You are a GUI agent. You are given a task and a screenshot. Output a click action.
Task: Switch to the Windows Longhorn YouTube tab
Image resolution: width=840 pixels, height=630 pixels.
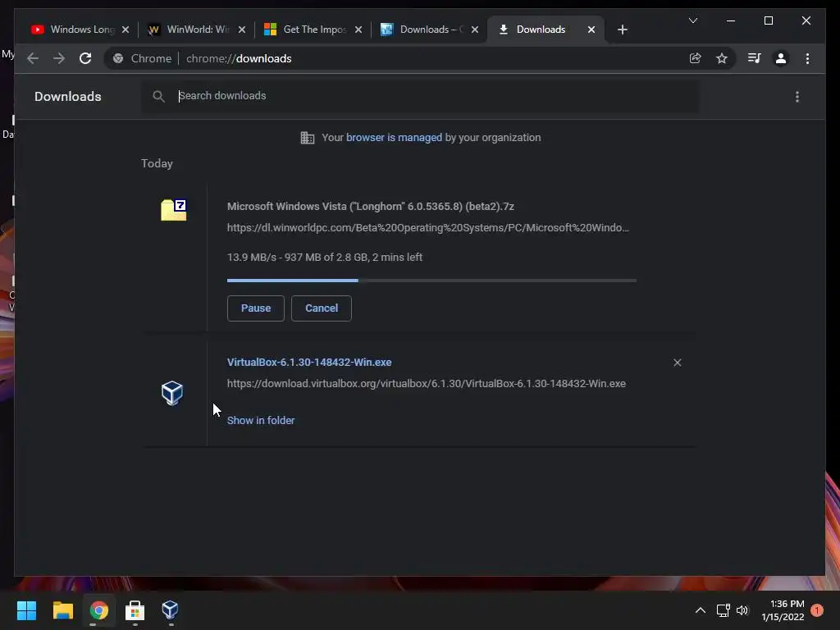coord(81,30)
